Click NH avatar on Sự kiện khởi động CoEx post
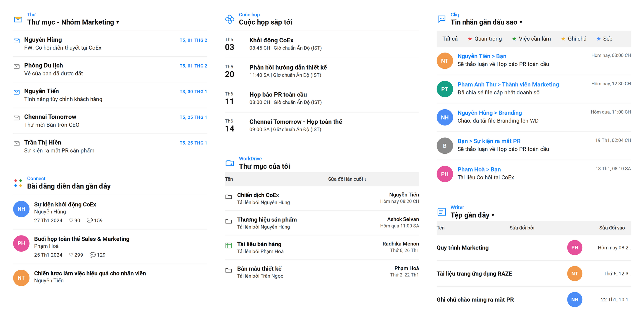644x334 pixels. (21, 209)
